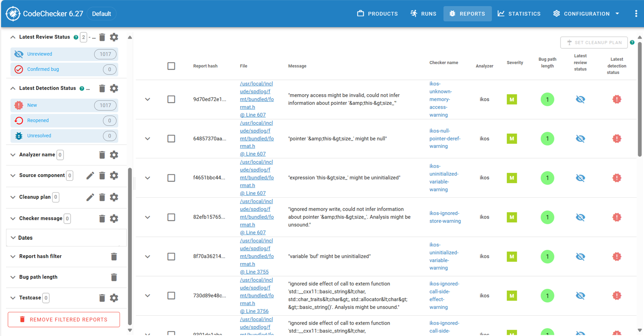The height and width of the screenshot is (336, 644).
Task: Open Checker message settings gear
Action: pyautogui.click(x=114, y=218)
